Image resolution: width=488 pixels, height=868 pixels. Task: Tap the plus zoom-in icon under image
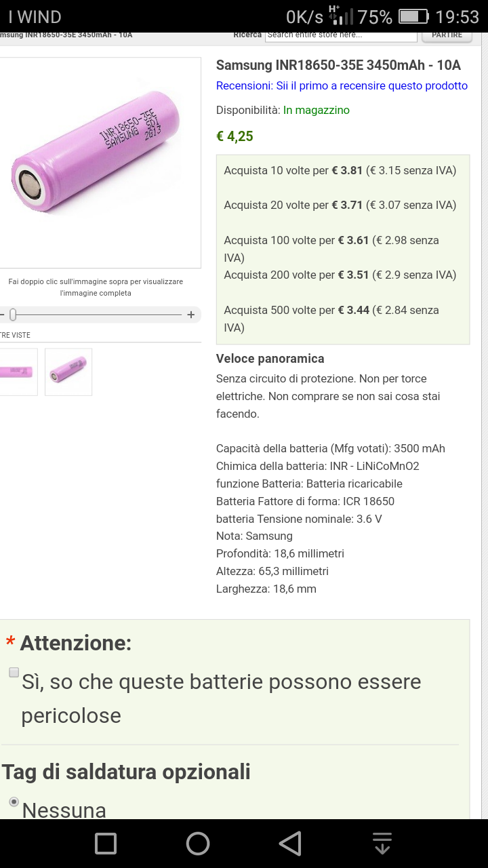191,315
